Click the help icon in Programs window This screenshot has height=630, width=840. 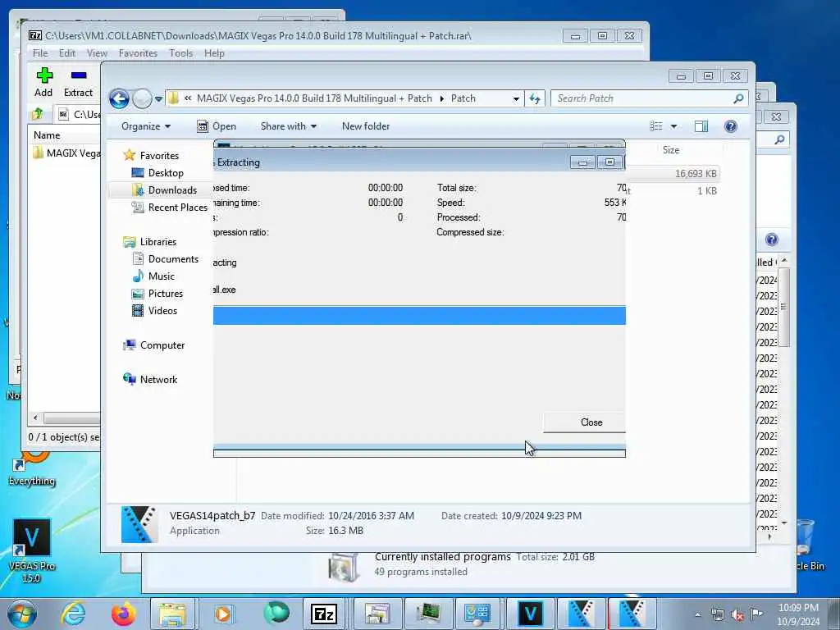[771, 240]
